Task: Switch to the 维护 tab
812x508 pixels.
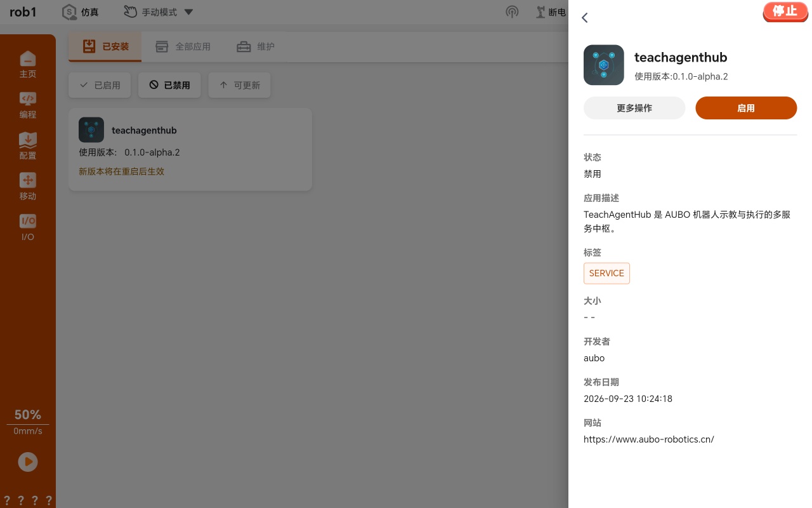Action: [x=255, y=47]
